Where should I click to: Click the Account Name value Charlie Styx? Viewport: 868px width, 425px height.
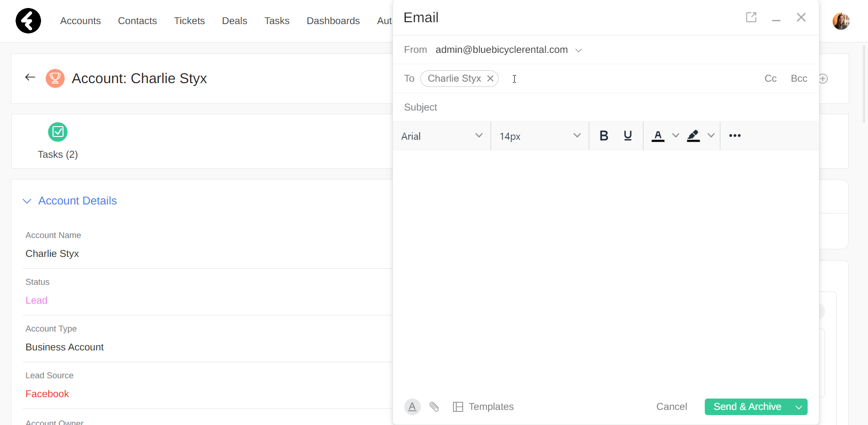[x=52, y=254]
